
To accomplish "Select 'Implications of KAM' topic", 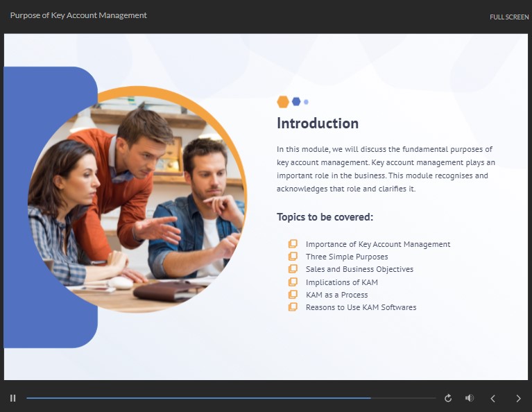I will tap(342, 282).
